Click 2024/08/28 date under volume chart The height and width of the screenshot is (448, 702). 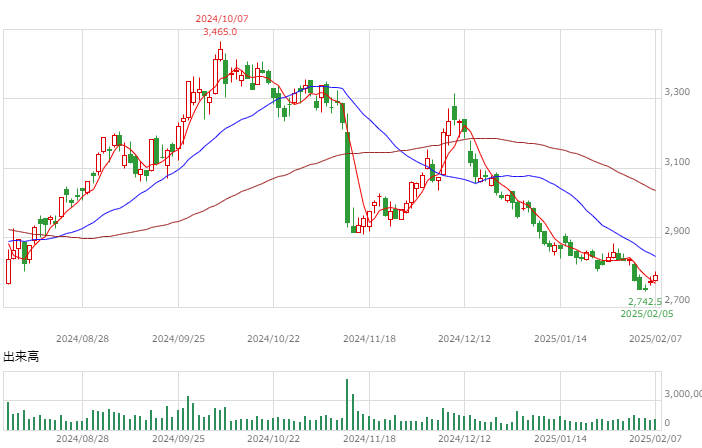tap(82, 439)
